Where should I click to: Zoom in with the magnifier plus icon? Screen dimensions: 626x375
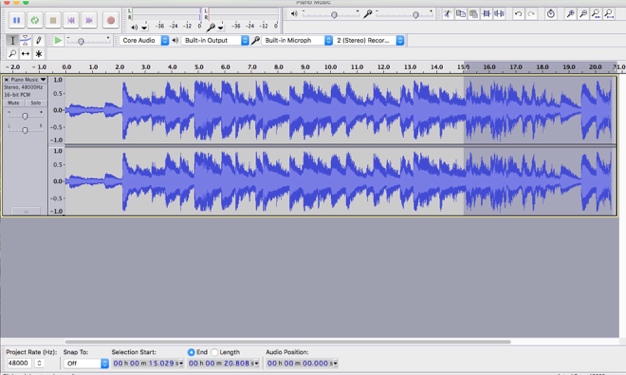[571, 14]
